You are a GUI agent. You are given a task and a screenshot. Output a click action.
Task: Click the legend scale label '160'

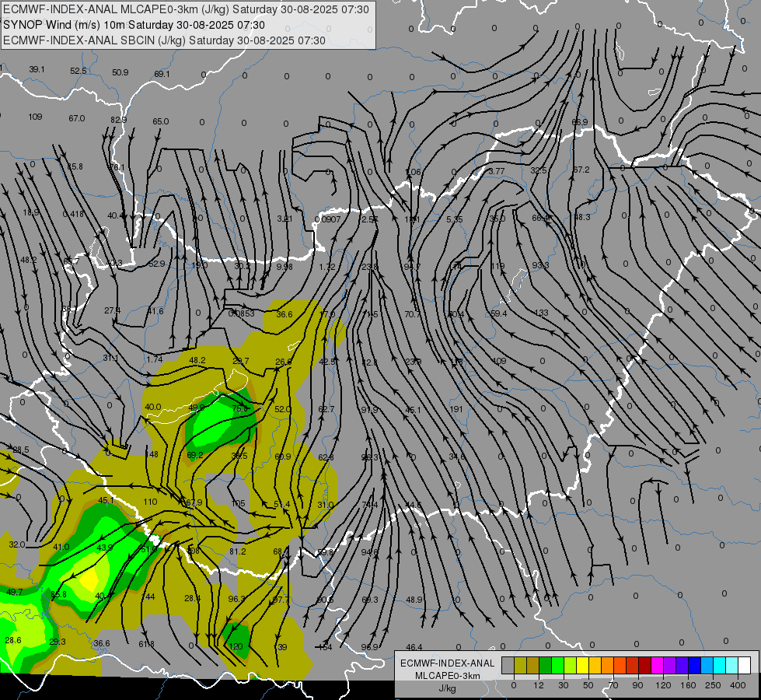(688, 685)
